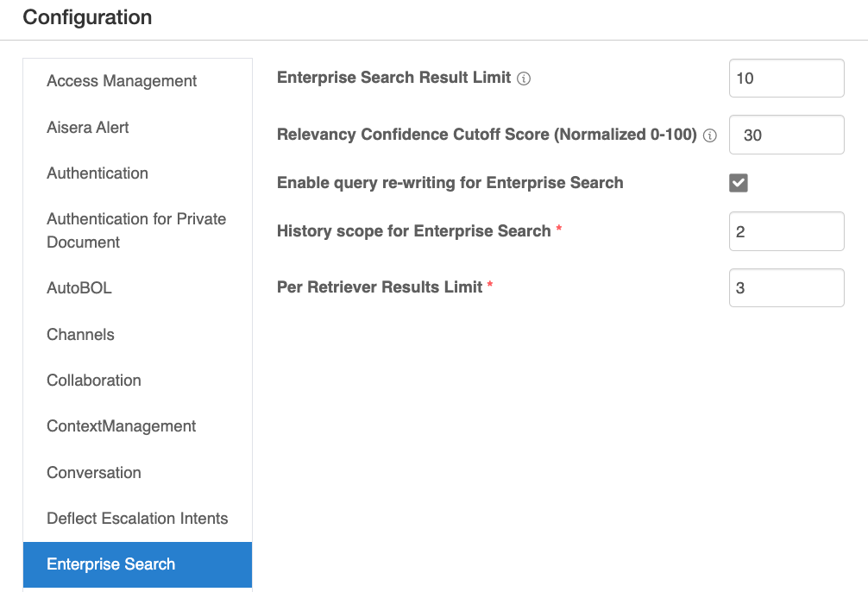This screenshot has width=868, height=592.
Task: Click Enable query re-writing label text
Action: (x=450, y=183)
